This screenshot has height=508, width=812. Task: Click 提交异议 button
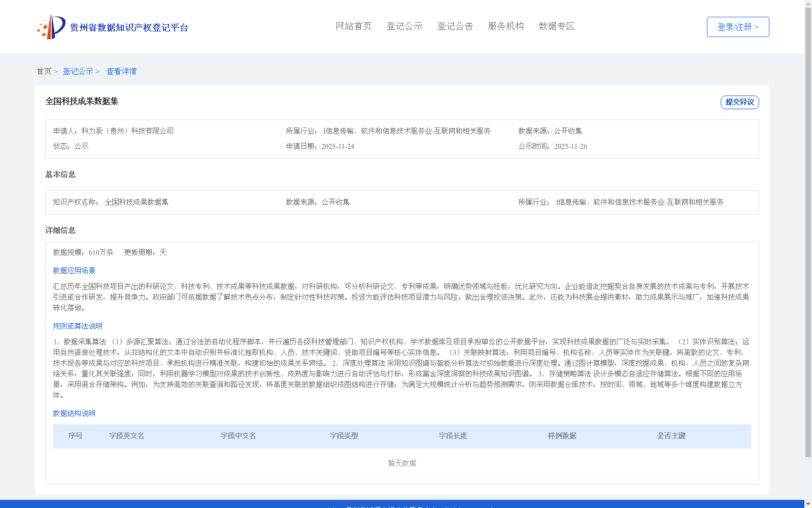click(x=740, y=102)
